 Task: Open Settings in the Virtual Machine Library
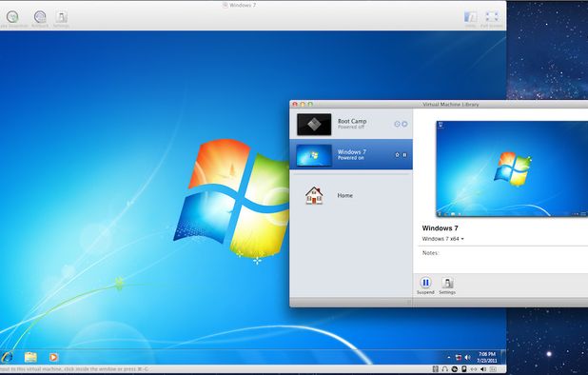tap(447, 286)
